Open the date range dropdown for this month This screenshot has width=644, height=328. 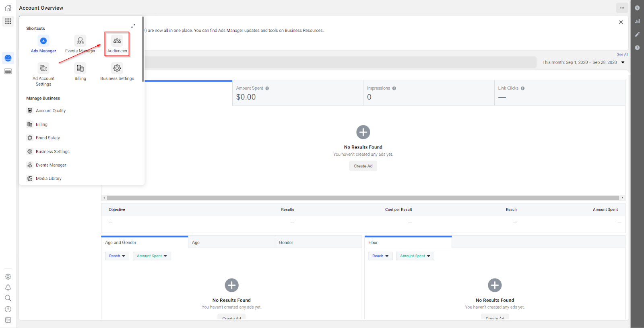click(x=583, y=62)
